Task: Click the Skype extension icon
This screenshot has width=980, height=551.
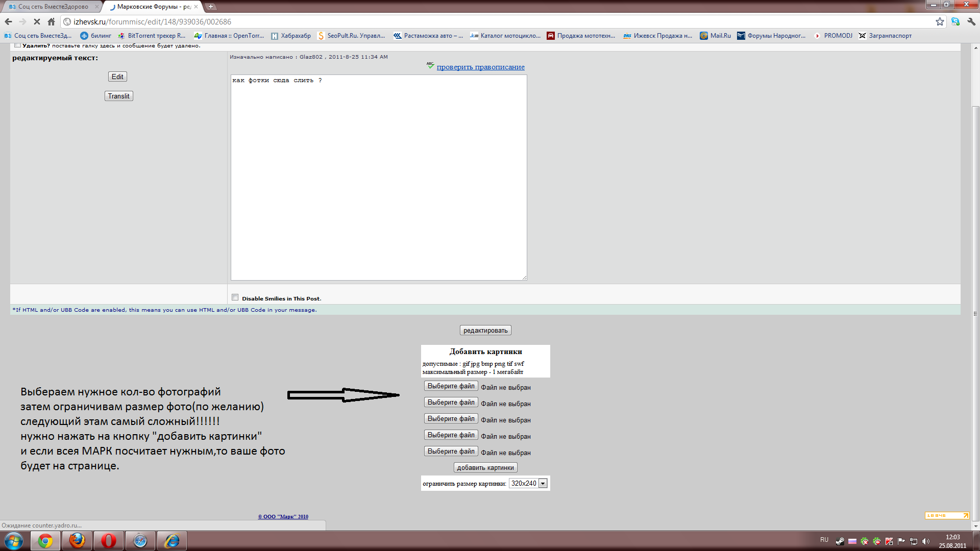Action: (955, 21)
